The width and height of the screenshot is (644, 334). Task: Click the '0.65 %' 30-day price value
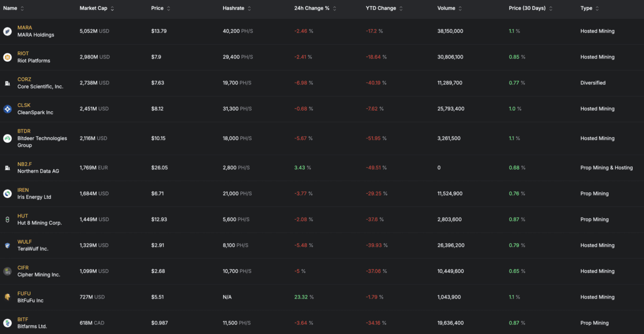pyautogui.click(x=517, y=272)
